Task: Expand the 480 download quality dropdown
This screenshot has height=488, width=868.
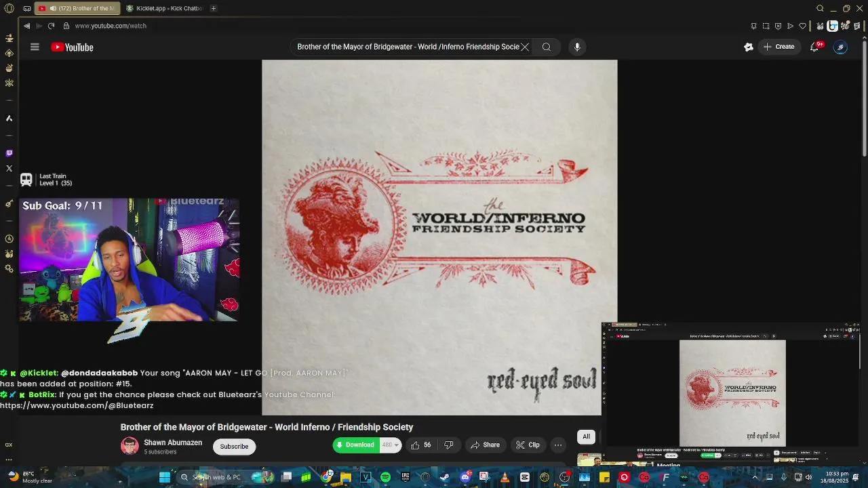Action: (x=391, y=445)
